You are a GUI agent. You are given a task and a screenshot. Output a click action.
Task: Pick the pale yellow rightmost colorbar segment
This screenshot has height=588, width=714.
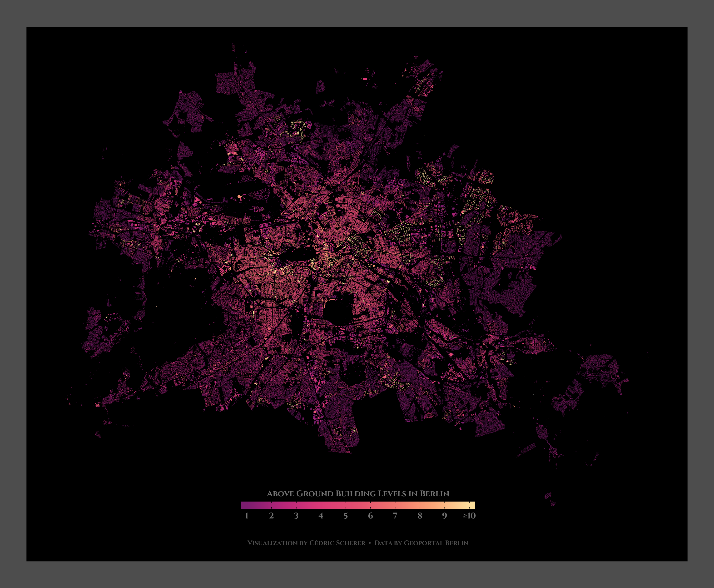pos(472,505)
